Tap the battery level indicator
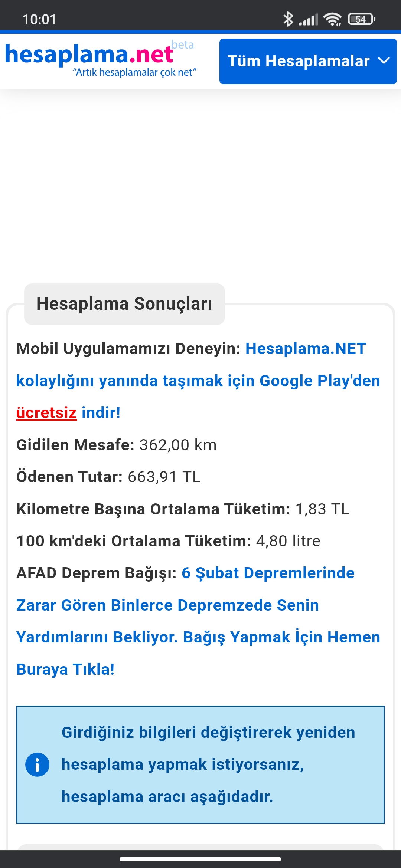Image resolution: width=401 pixels, height=868 pixels. tap(361, 19)
